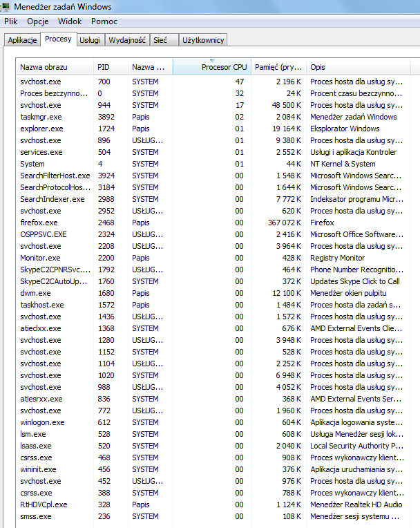Select svchost.exe with PID 1104
This screenshot has height=528, width=420.
pyautogui.click(x=213, y=364)
